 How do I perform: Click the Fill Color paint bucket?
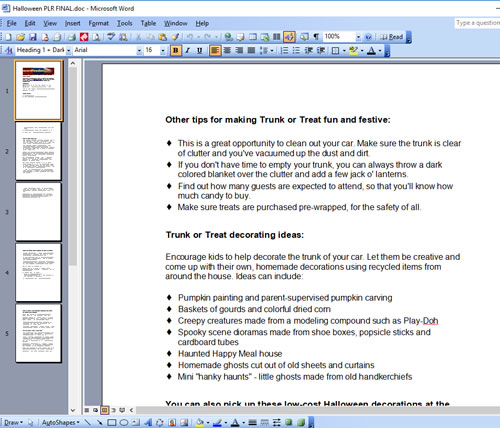[x=199, y=423]
